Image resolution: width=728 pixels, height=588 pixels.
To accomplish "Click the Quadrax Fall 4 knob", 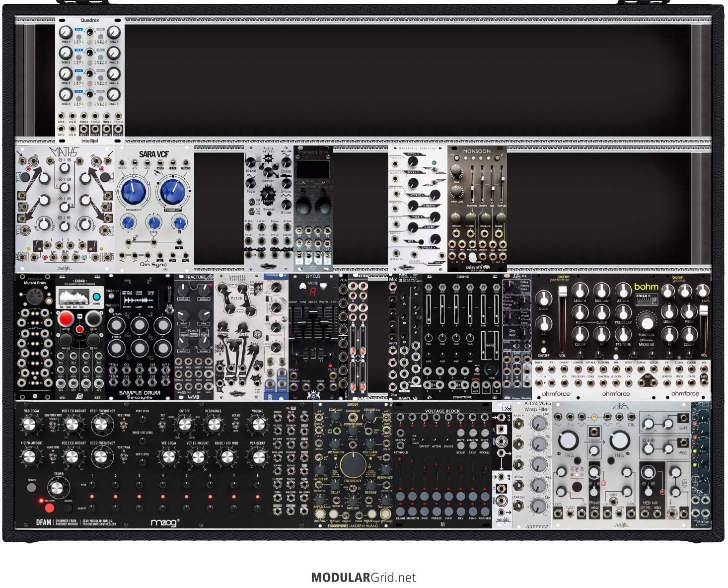I will [x=114, y=94].
